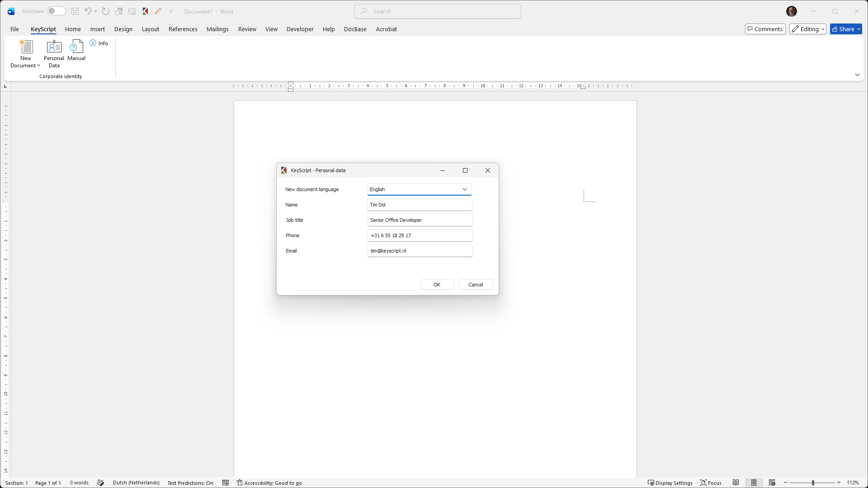Screen dimensions: 868x488
Task: Open the Editing mode dropdown
Action: [x=808, y=29]
